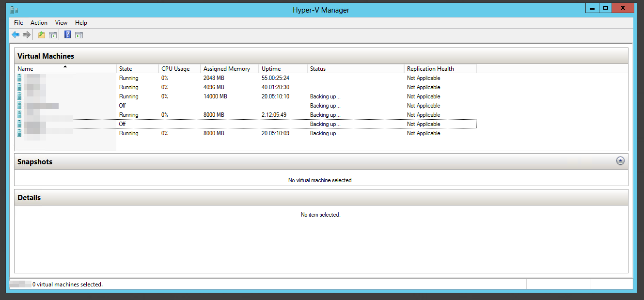
Task: Open the Action menu
Action: (39, 22)
